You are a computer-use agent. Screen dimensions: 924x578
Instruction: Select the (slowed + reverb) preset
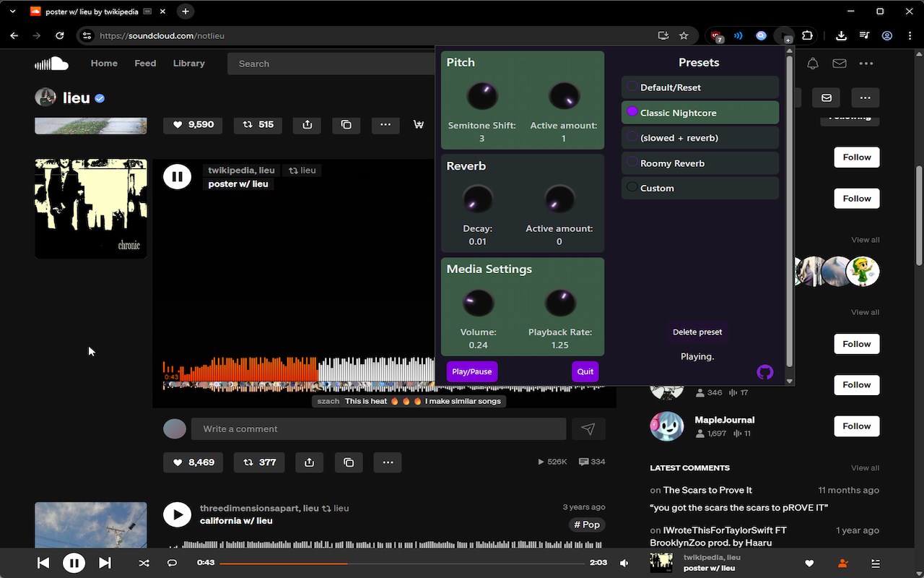click(700, 138)
